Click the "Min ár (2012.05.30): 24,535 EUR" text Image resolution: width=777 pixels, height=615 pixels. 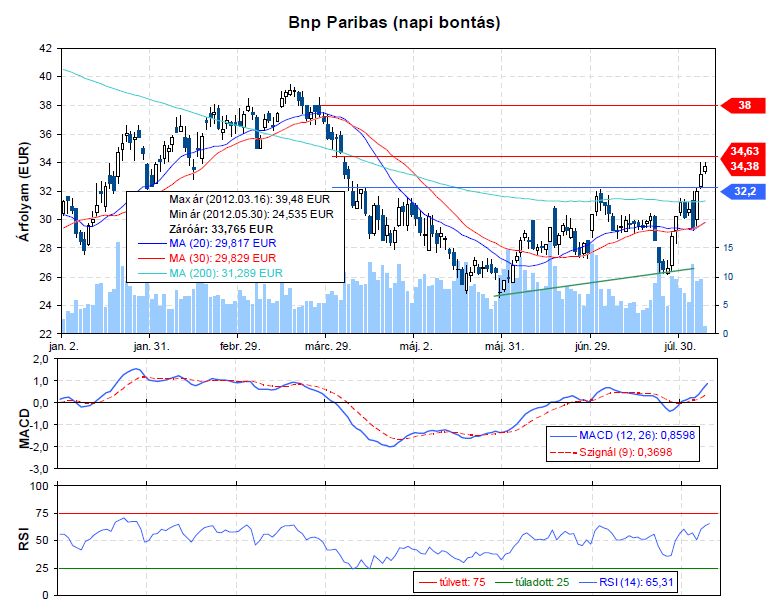click(x=251, y=214)
